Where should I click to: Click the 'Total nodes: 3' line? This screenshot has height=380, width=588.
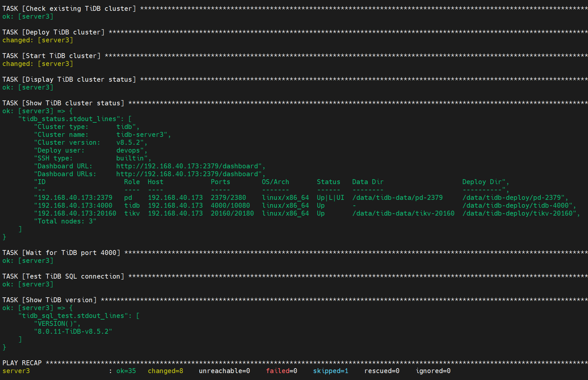(65, 221)
